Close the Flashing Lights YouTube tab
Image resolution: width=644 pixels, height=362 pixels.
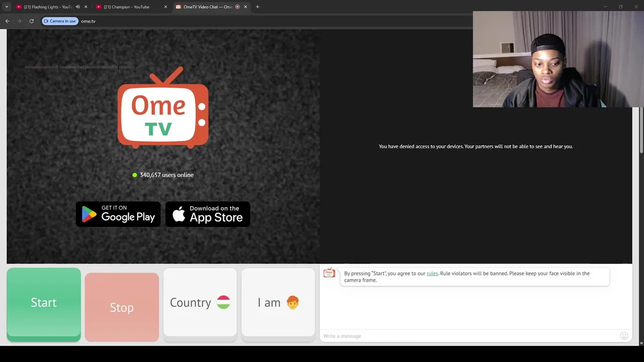click(86, 7)
